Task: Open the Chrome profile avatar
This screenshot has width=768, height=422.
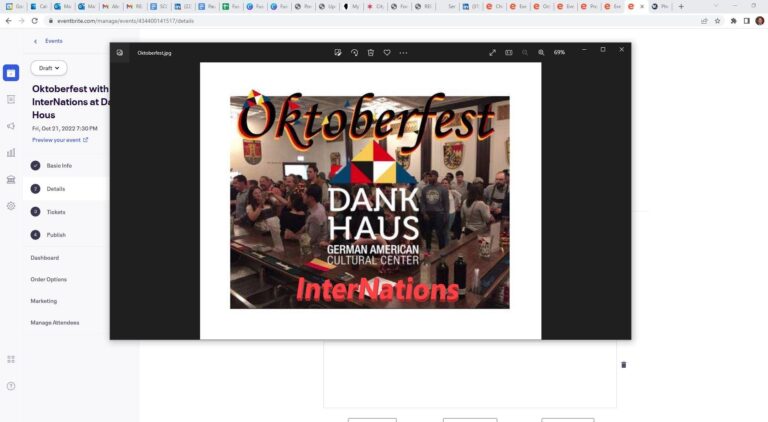Action: pos(760,21)
